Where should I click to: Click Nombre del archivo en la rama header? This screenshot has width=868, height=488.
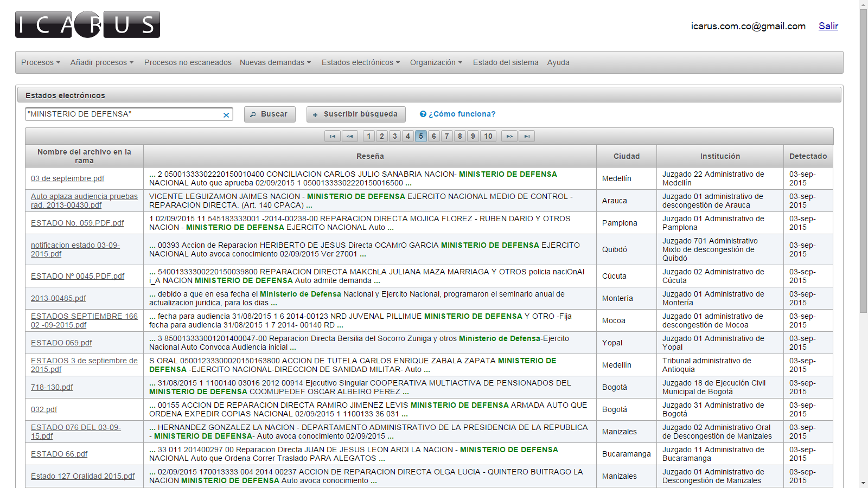pyautogui.click(x=84, y=156)
